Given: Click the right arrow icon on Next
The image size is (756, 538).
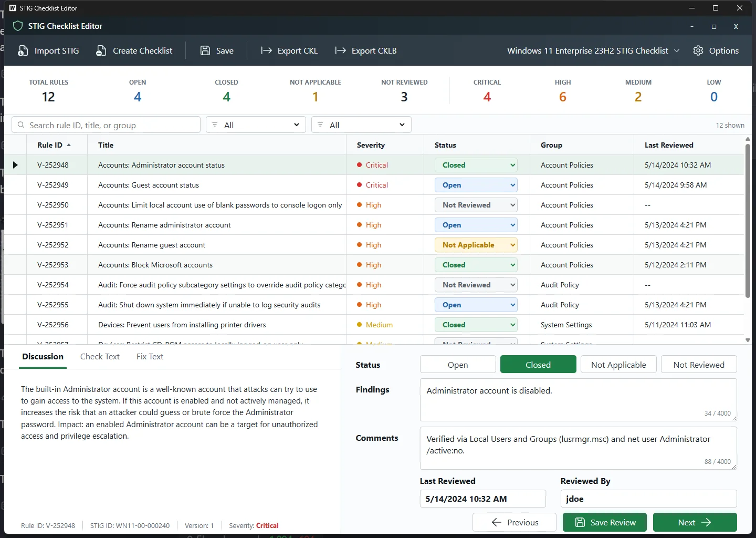Looking at the screenshot, I should [706, 522].
